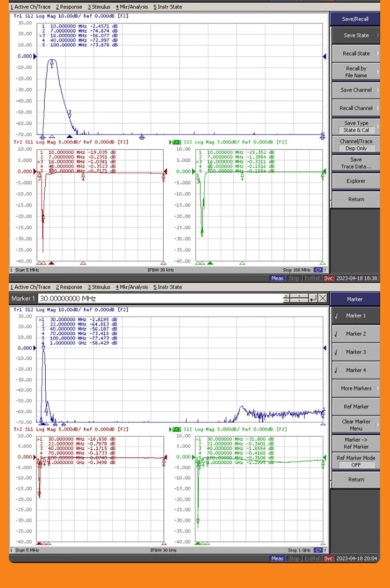
Task: Click the Stop status indicator in upper window
Action: click(x=294, y=278)
